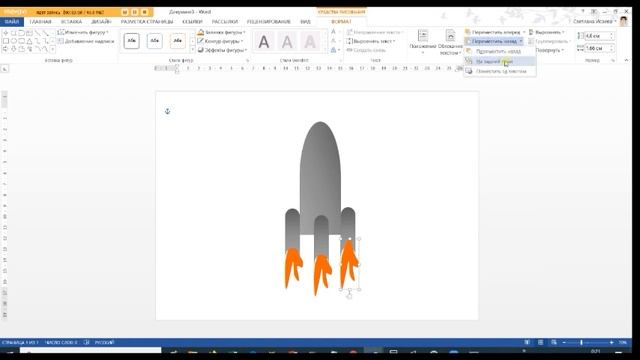Viewport: 640px width, 360px height.
Task: Open the Размер group dialog launcher
Action: coord(613,60)
